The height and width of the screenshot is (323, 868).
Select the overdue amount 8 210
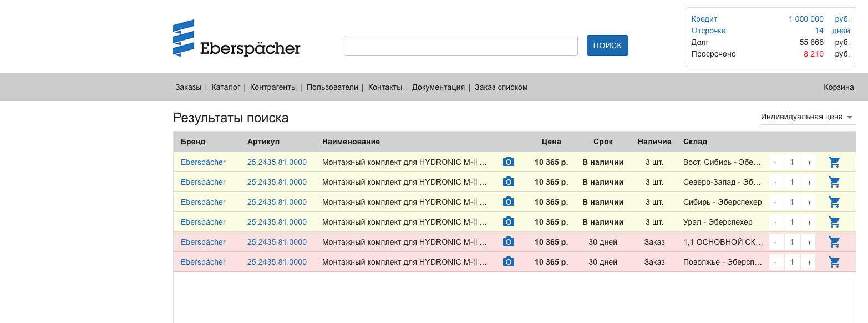pos(814,54)
